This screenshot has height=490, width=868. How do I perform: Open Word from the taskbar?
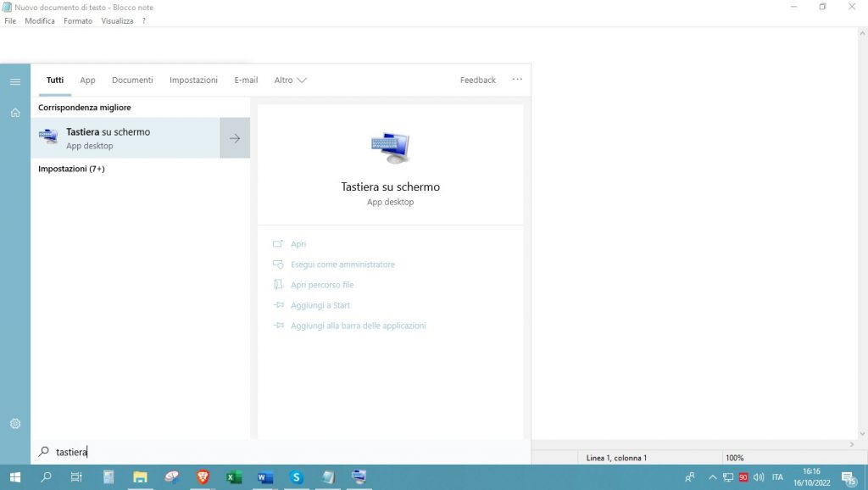(264, 477)
